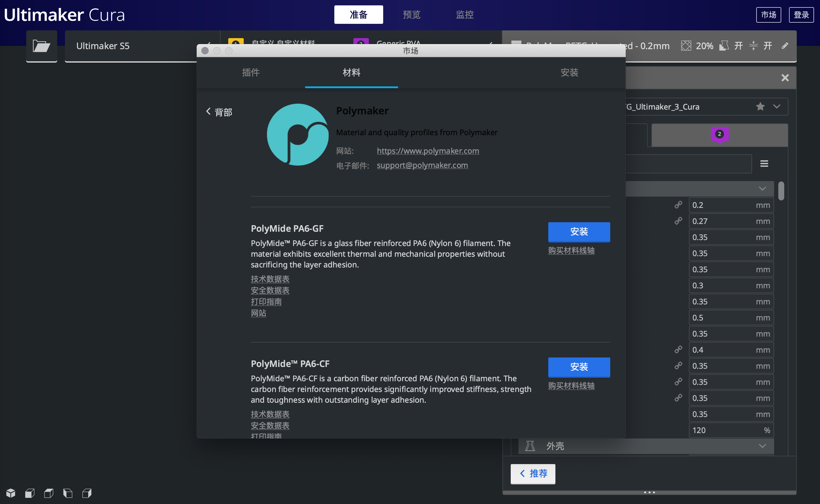This screenshot has height=504, width=820.
Task: Install the PolyMide PA6-GF material
Action: point(579,232)
